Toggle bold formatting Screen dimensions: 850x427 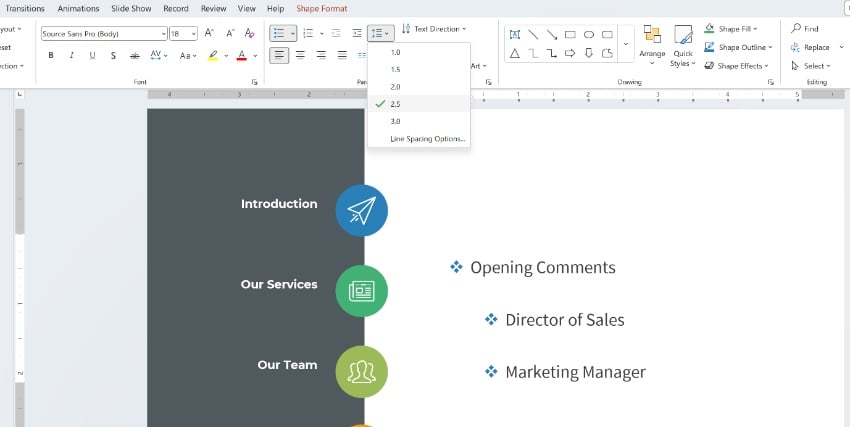click(x=51, y=55)
